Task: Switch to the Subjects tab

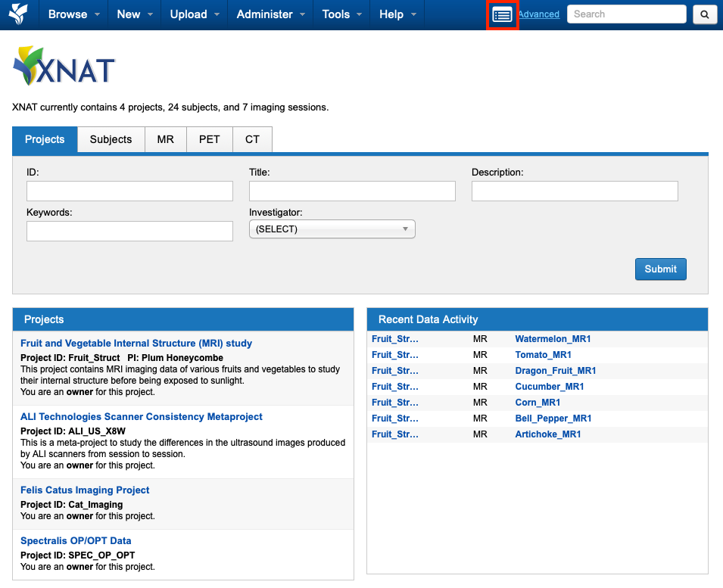Action: (x=111, y=140)
